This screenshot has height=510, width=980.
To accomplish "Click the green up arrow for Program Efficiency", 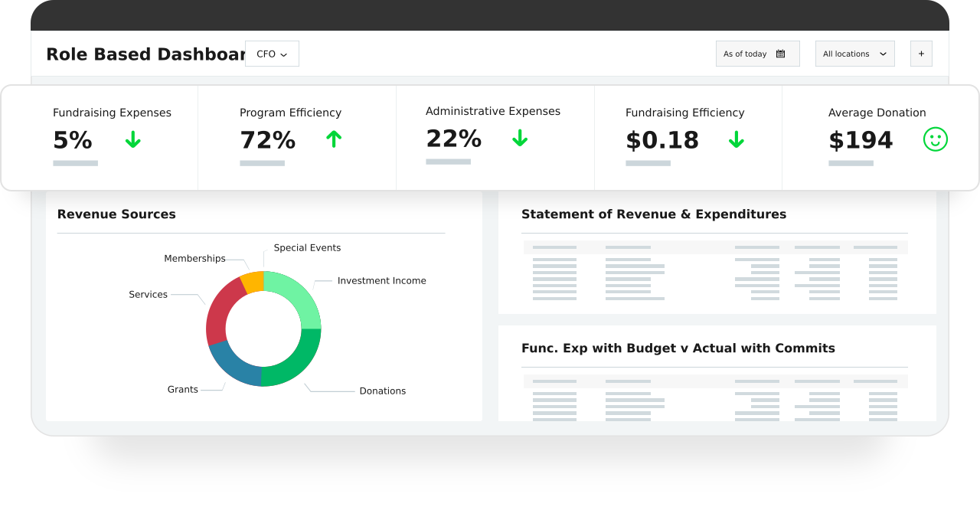I will 334,139.
